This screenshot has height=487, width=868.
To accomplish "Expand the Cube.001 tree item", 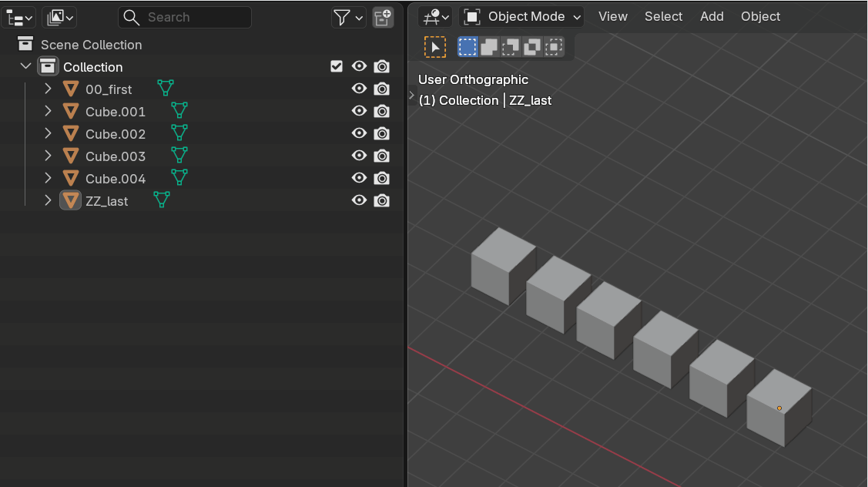I will (49, 112).
